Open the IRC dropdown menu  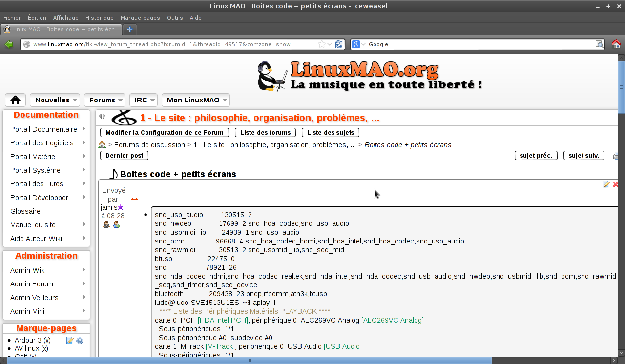point(144,100)
